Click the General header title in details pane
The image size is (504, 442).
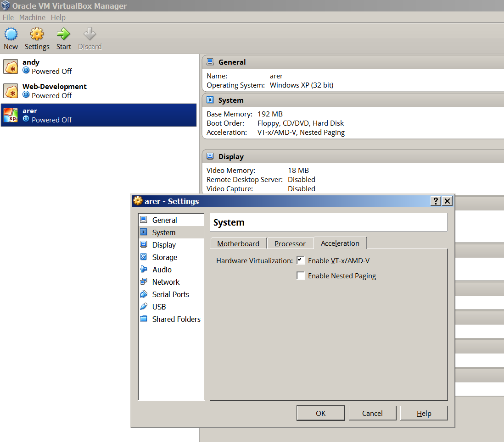pyautogui.click(x=232, y=62)
